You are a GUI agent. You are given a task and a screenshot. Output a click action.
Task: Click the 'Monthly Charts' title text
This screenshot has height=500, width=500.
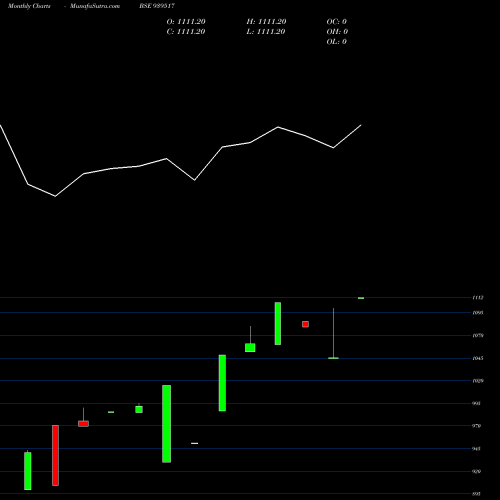coord(29,6)
